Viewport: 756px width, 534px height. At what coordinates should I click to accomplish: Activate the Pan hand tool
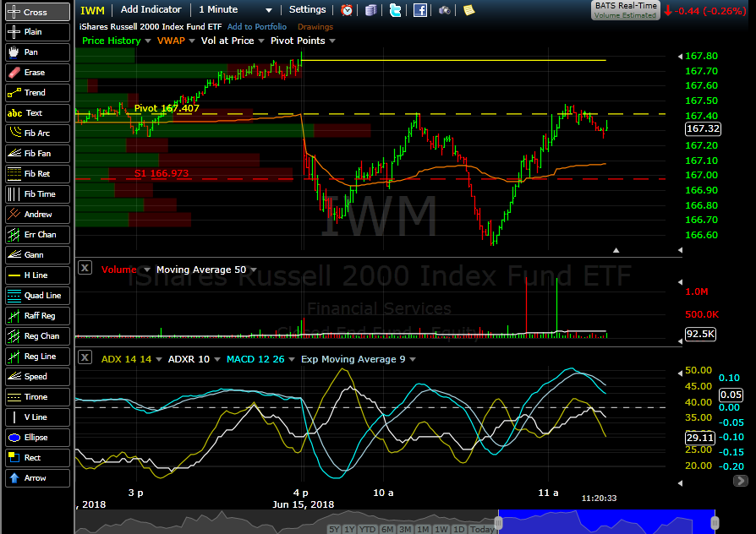tap(36, 52)
